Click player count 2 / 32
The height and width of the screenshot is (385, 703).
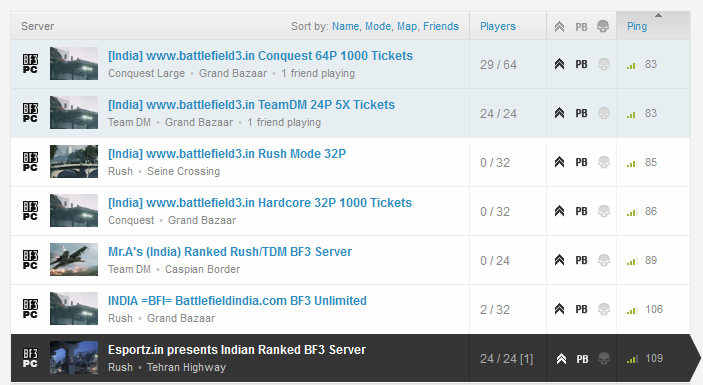(495, 310)
